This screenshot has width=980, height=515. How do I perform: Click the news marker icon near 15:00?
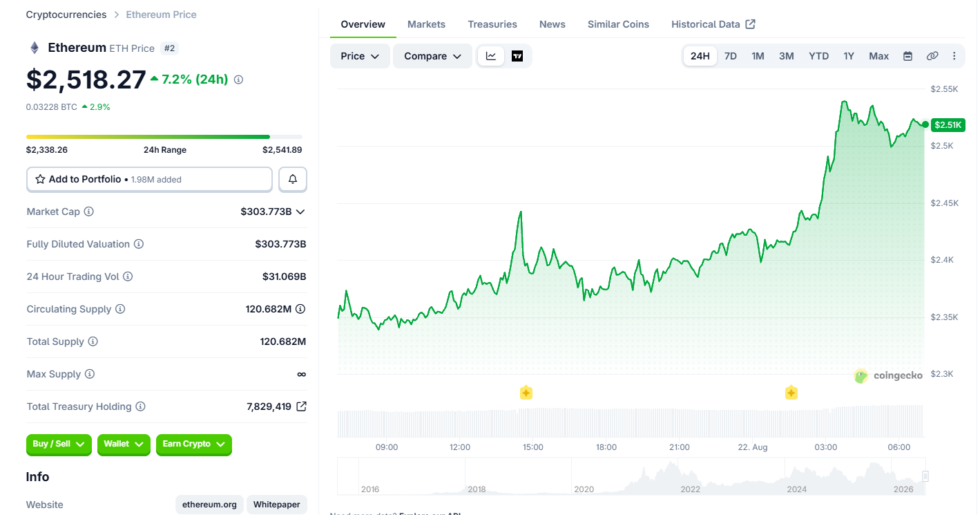coord(526,393)
